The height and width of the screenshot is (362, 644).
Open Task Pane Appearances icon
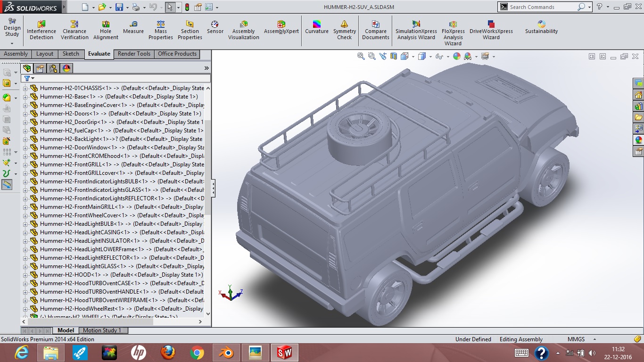click(x=639, y=140)
